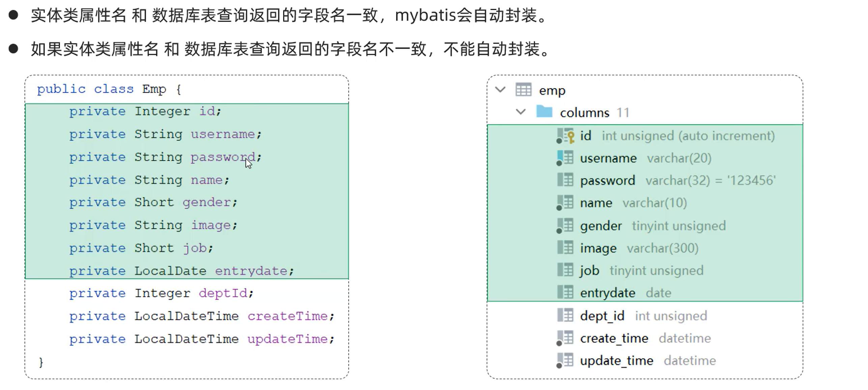Click the 'createTime' field in Emp class
The width and height of the screenshot is (868, 390).
pos(288,316)
